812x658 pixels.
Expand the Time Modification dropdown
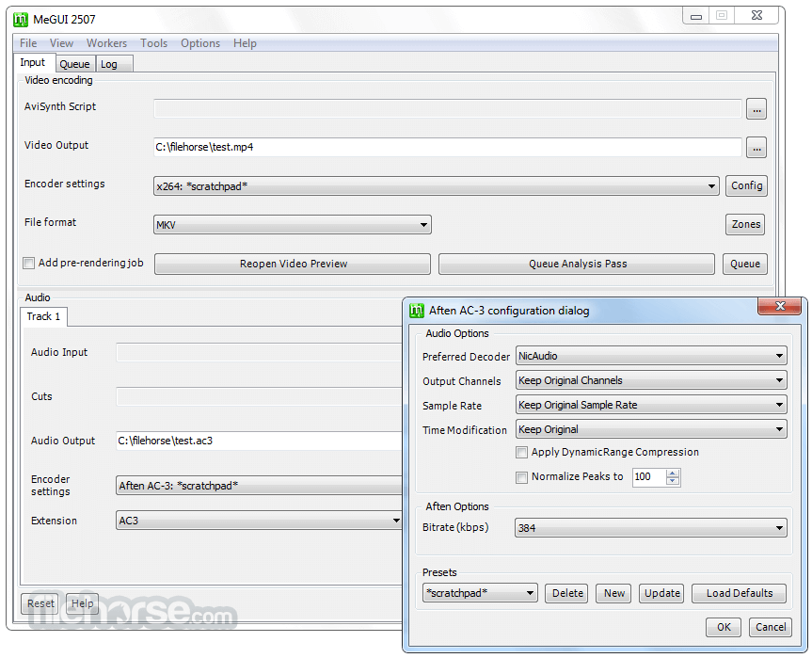point(651,429)
